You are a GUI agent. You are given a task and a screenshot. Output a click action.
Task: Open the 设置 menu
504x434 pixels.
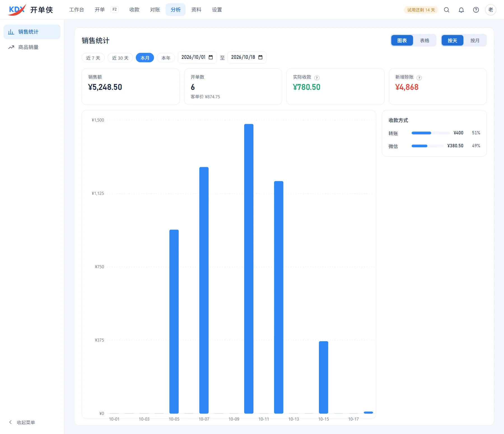pos(217,10)
